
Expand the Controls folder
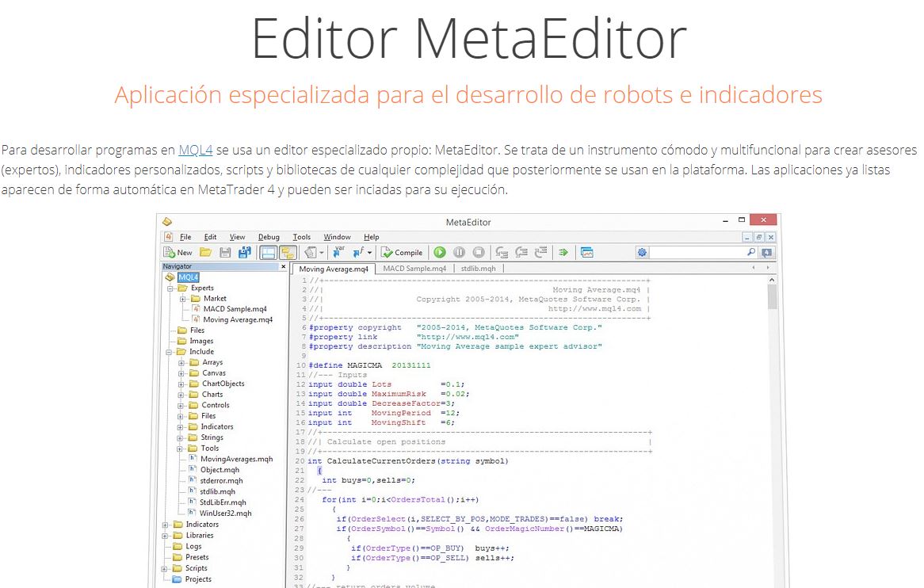tap(181, 406)
